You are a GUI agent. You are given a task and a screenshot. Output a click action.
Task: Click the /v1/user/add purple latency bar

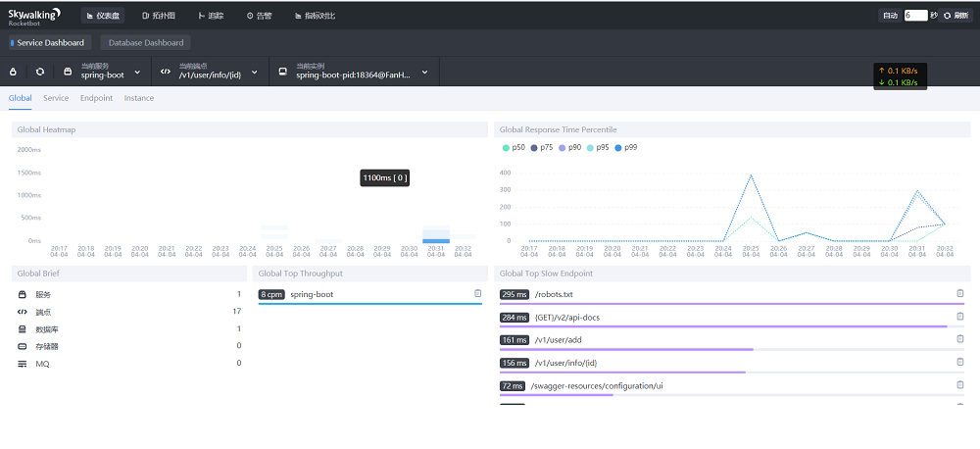click(x=626, y=349)
